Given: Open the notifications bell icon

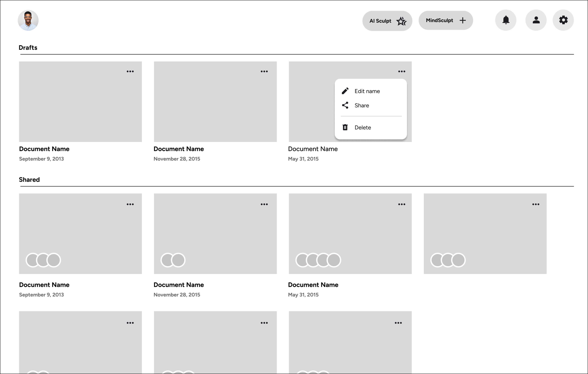Looking at the screenshot, I should tap(505, 20).
